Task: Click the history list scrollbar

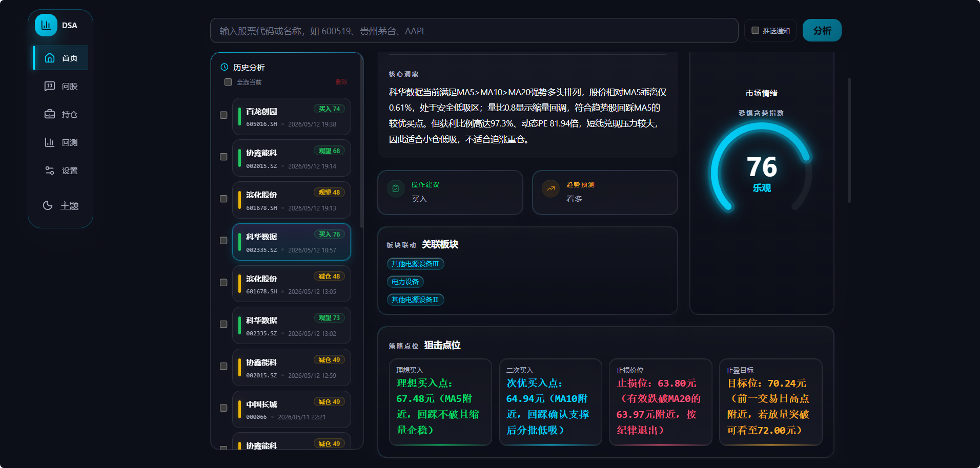Action: click(362, 141)
